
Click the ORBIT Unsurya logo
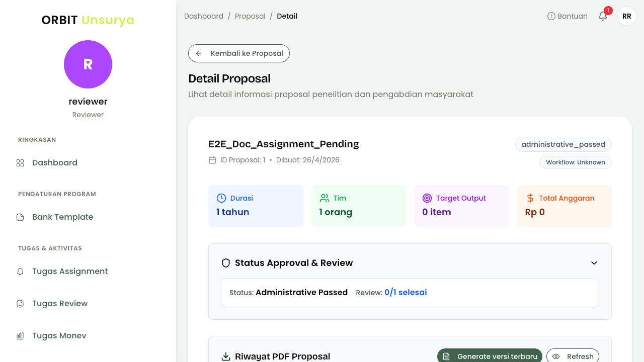click(x=88, y=20)
